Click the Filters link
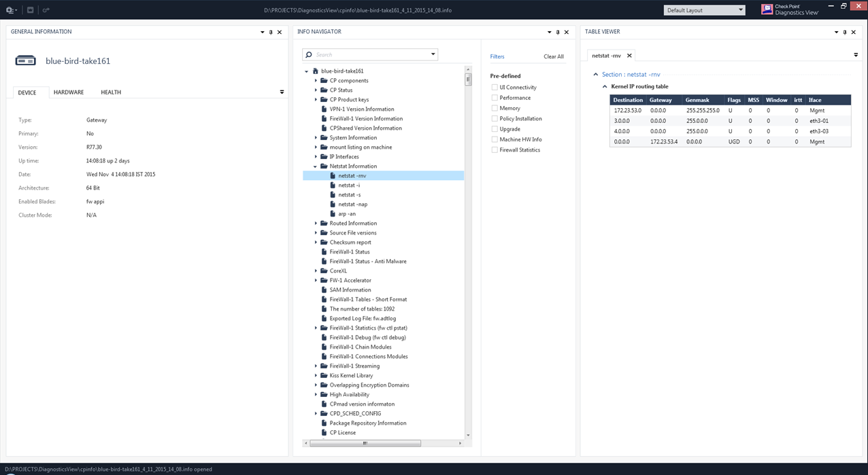The width and height of the screenshot is (868, 475). tap(497, 57)
